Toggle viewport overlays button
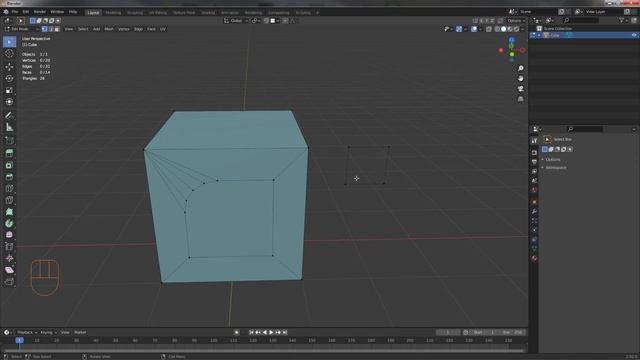The height and width of the screenshot is (360, 640). click(x=474, y=29)
